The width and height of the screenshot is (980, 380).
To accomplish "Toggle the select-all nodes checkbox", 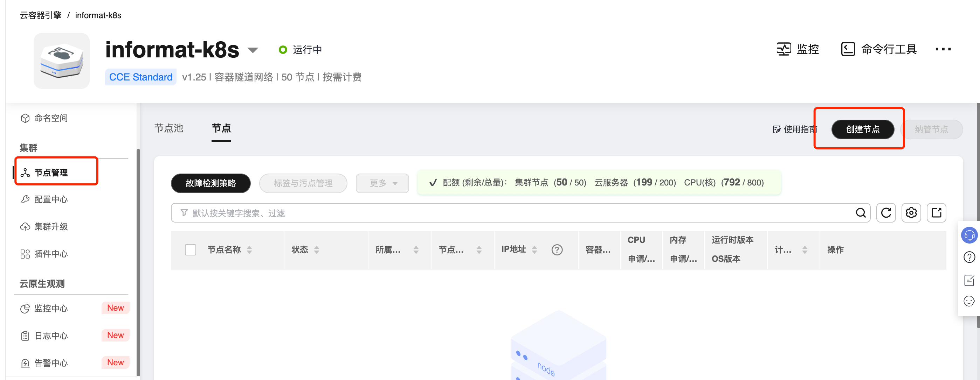I will click(x=190, y=250).
